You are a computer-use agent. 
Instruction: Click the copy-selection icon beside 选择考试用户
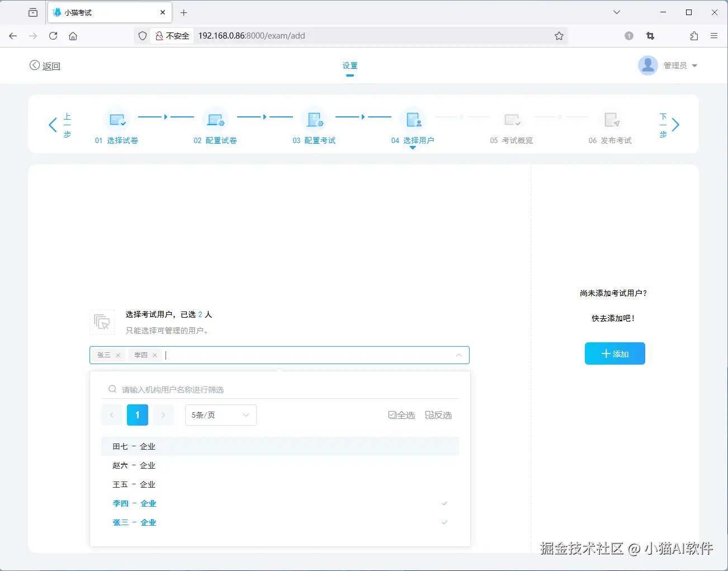pyautogui.click(x=102, y=322)
